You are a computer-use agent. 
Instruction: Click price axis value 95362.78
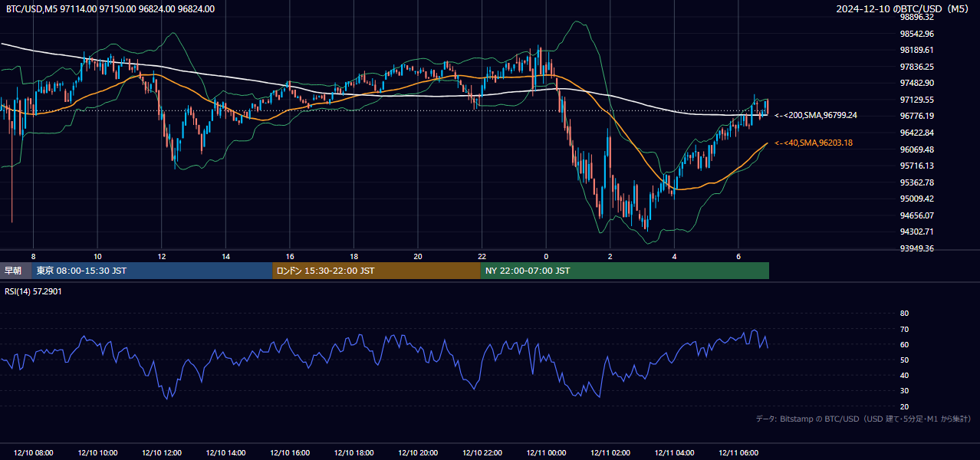click(916, 182)
